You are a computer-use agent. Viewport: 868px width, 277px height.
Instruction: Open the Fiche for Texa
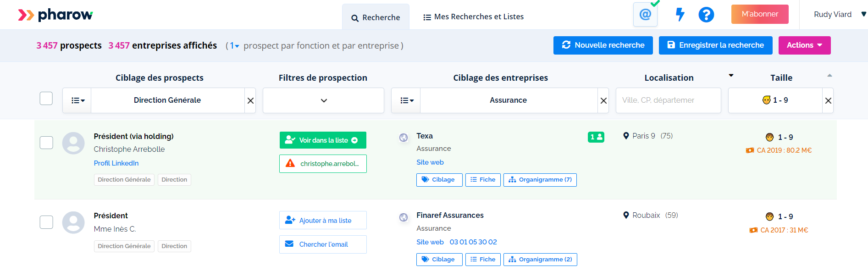(483, 180)
